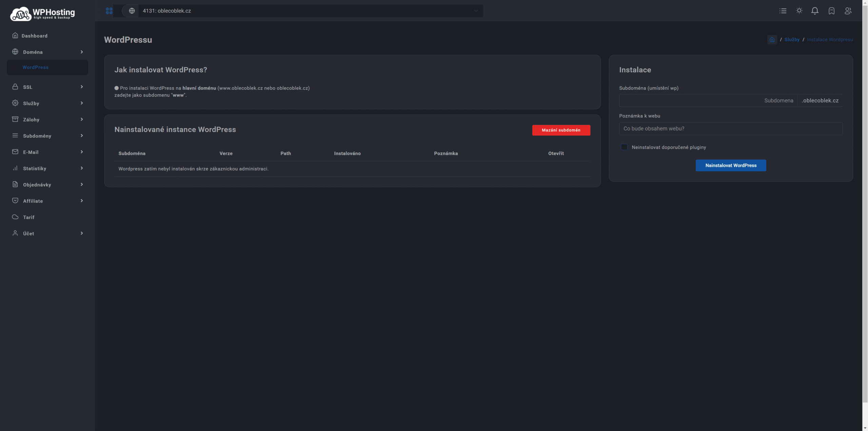Open the user accounts icon in header
Image resolution: width=868 pixels, height=431 pixels.
[x=848, y=11]
